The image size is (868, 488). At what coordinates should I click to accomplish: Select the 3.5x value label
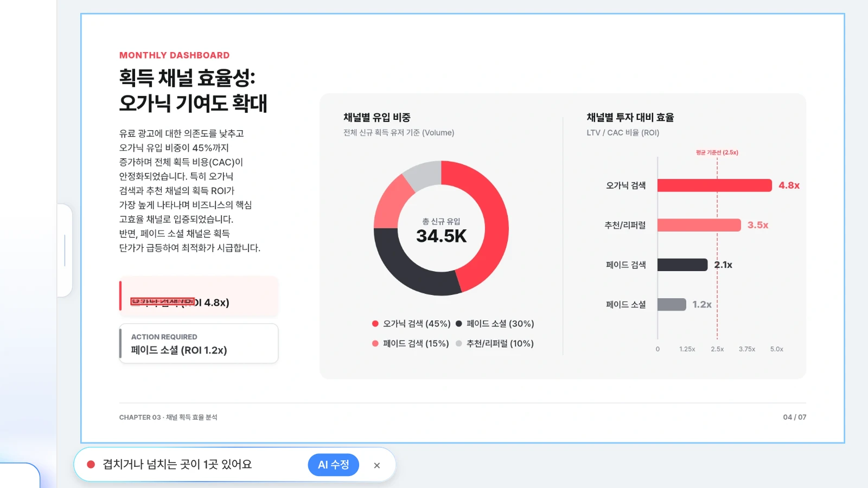coord(758,225)
